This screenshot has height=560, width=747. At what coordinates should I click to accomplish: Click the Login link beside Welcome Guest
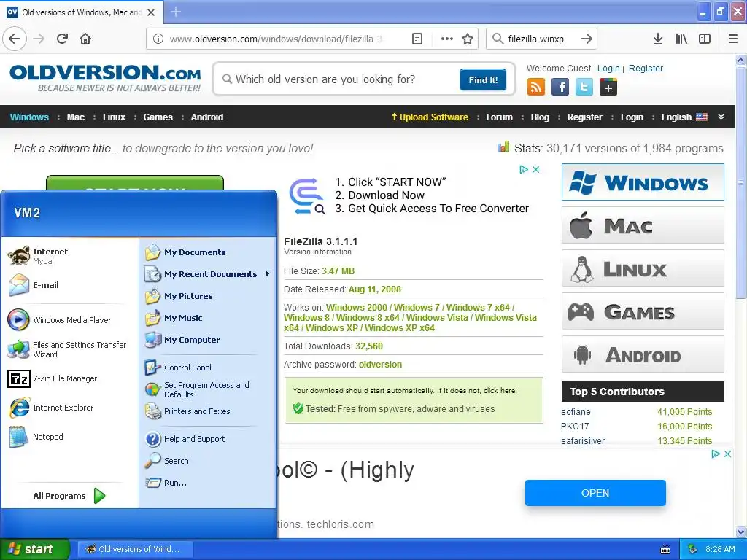pos(608,69)
